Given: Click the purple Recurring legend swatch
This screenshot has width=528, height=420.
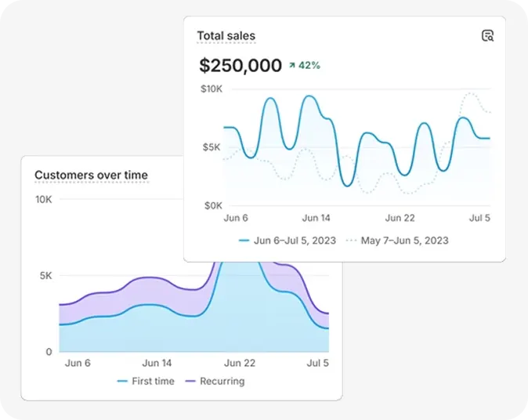Looking at the screenshot, I should click(x=190, y=381).
